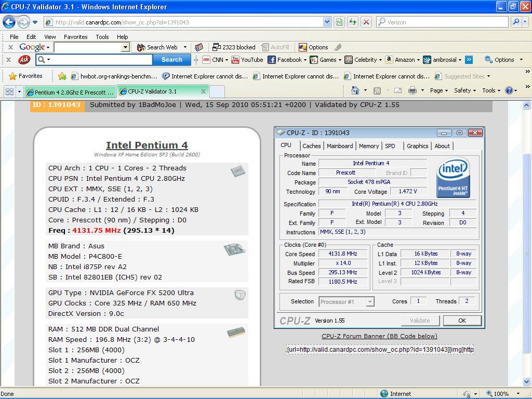The height and width of the screenshot is (399, 532).
Task: Click the Read Mail envelope icon
Action: point(397,90)
